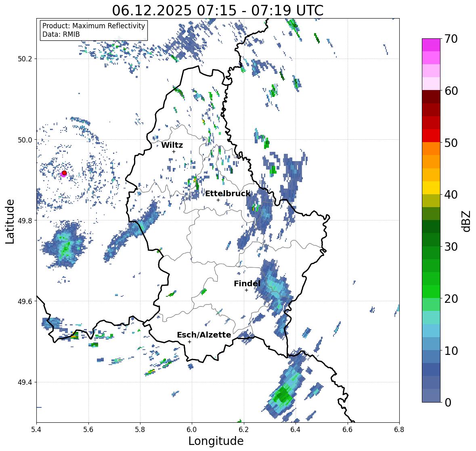The height and width of the screenshot is (451, 476).
Task: Click the 50 tick on colorbar
Action: click(x=451, y=143)
